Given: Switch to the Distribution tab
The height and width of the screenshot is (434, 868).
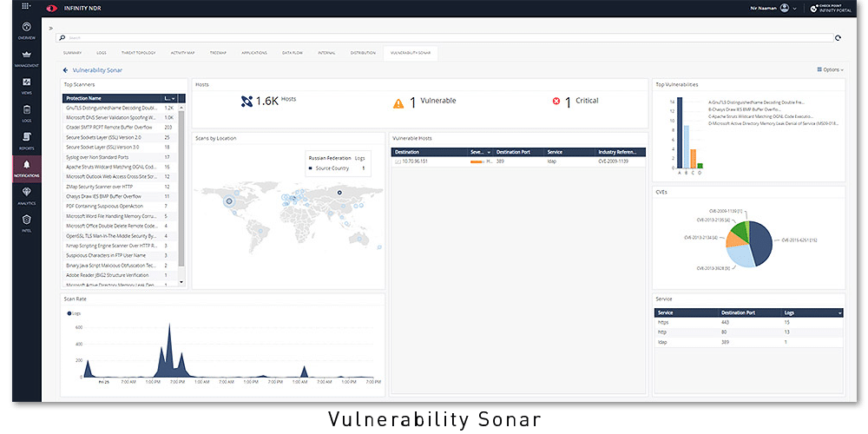Looking at the screenshot, I should 363,53.
